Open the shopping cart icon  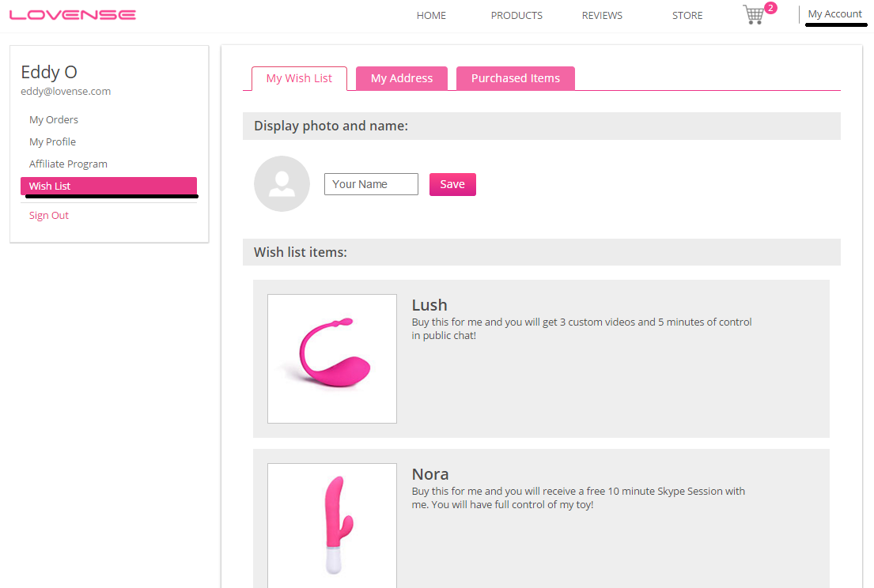pos(754,14)
